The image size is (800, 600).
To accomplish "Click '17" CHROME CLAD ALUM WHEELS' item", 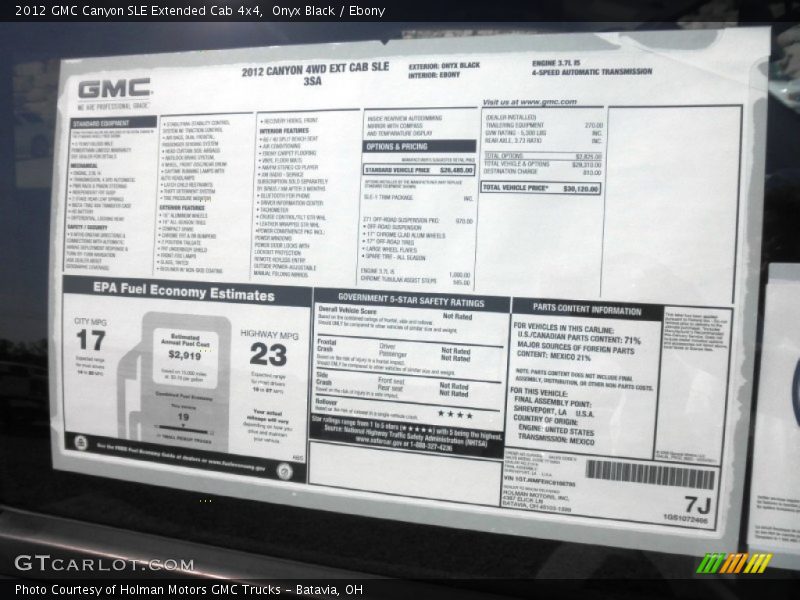I will click(404, 235).
